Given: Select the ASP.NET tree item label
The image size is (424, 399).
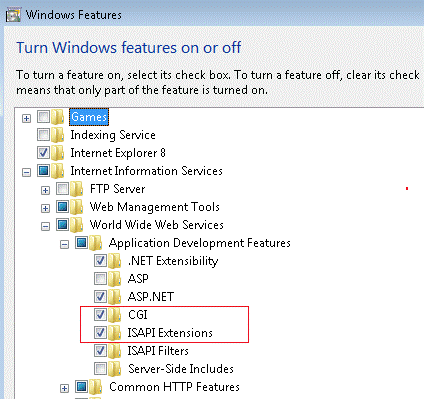Looking at the screenshot, I should 151,297.
